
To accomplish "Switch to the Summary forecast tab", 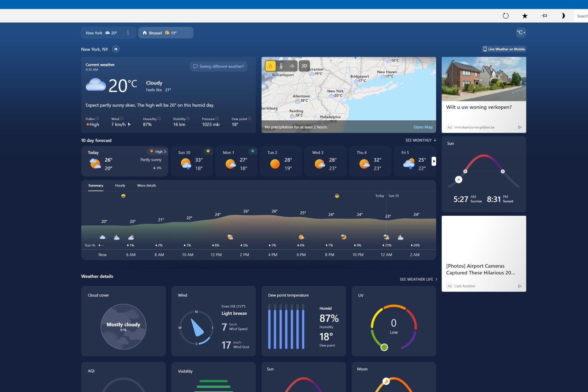I will 95,185.
